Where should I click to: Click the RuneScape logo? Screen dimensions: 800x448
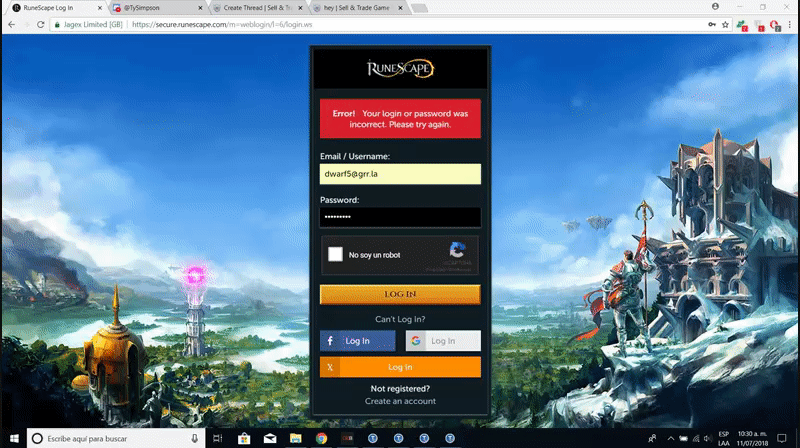click(401, 68)
